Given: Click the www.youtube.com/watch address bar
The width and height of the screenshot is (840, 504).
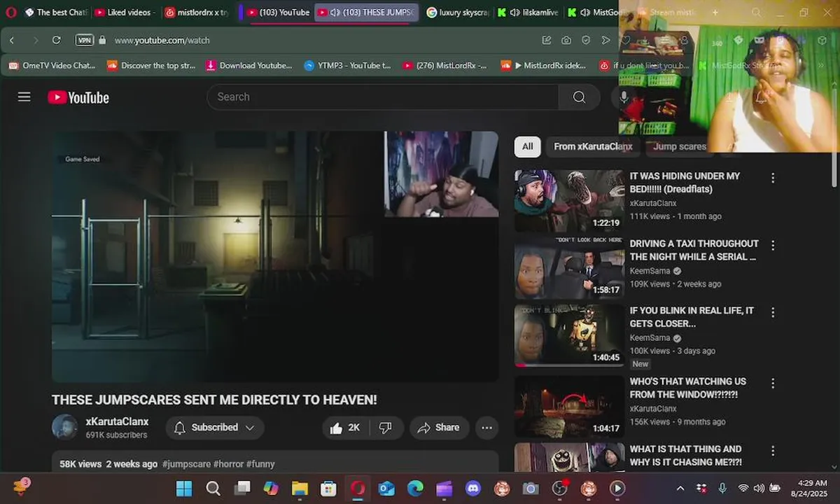Looking at the screenshot, I should [162, 40].
